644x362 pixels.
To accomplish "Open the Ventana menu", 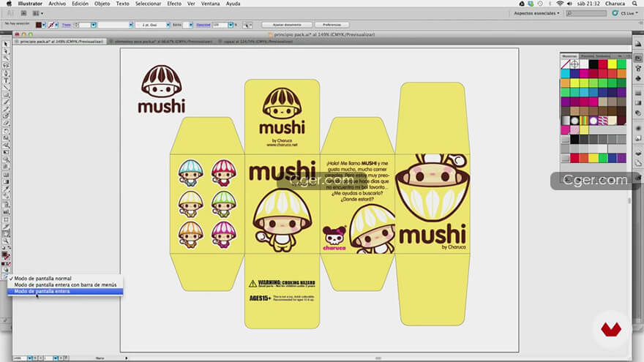I will coord(210,3).
